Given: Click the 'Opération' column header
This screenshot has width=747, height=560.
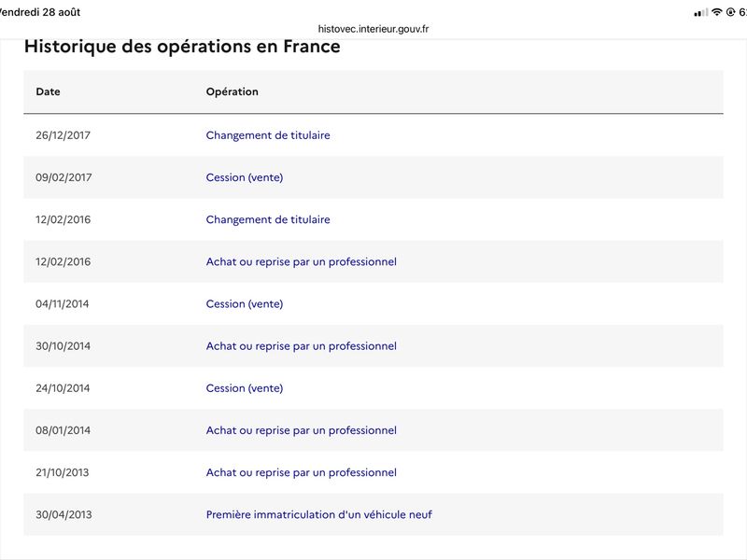Looking at the screenshot, I should coord(232,91).
